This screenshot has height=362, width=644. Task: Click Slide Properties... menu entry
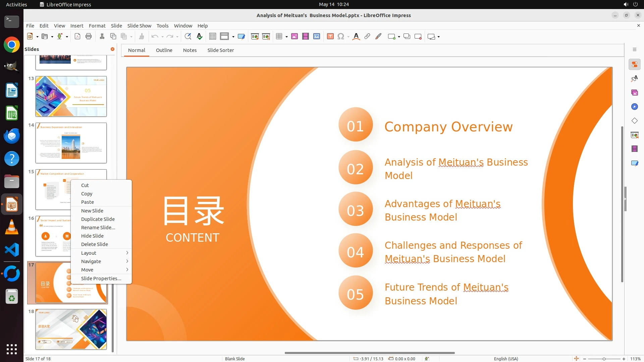point(101,278)
